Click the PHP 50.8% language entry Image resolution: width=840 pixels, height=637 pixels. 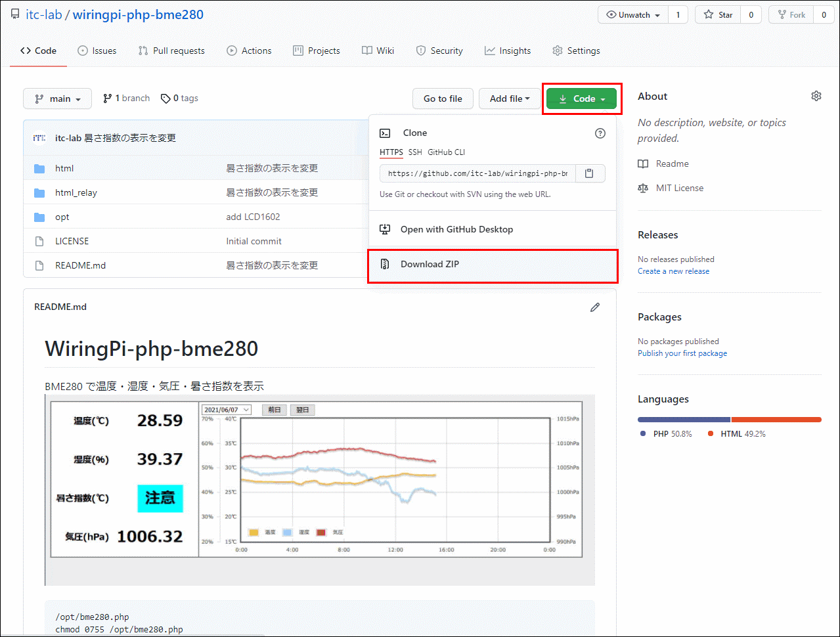point(666,434)
